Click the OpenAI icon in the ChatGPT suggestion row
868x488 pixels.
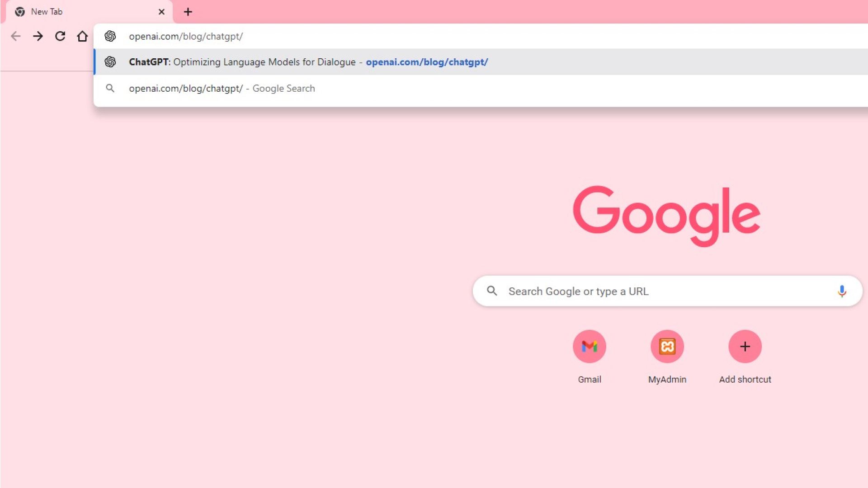tap(110, 62)
